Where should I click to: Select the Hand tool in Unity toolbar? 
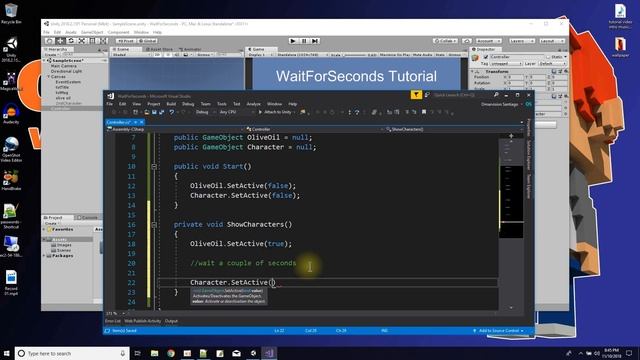tap(49, 41)
